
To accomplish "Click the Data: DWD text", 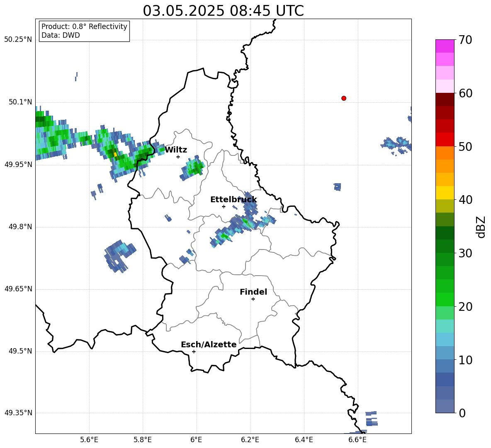I will pyautogui.click(x=61, y=35).
